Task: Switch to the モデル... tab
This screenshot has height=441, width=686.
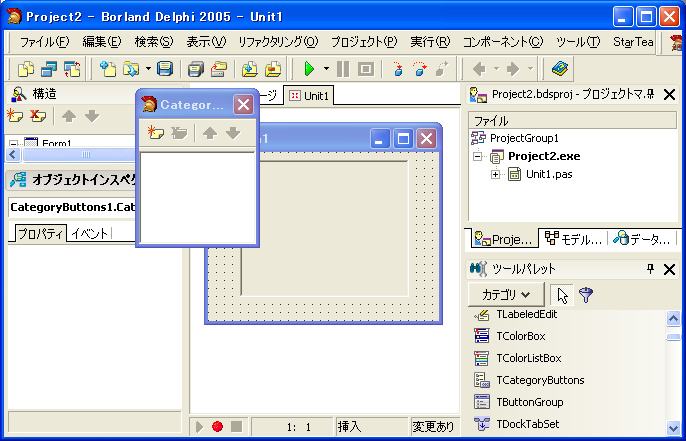Action: click(x=573, y=238)
